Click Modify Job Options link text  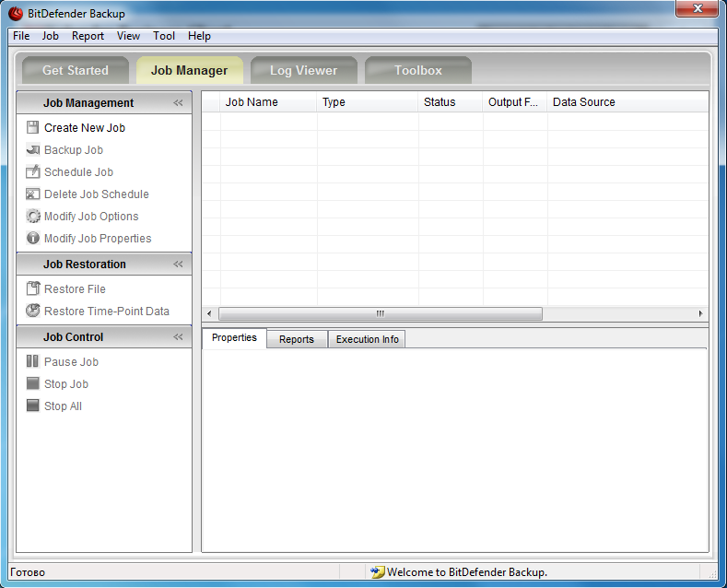pyautogui.click(x=91, y=216)
